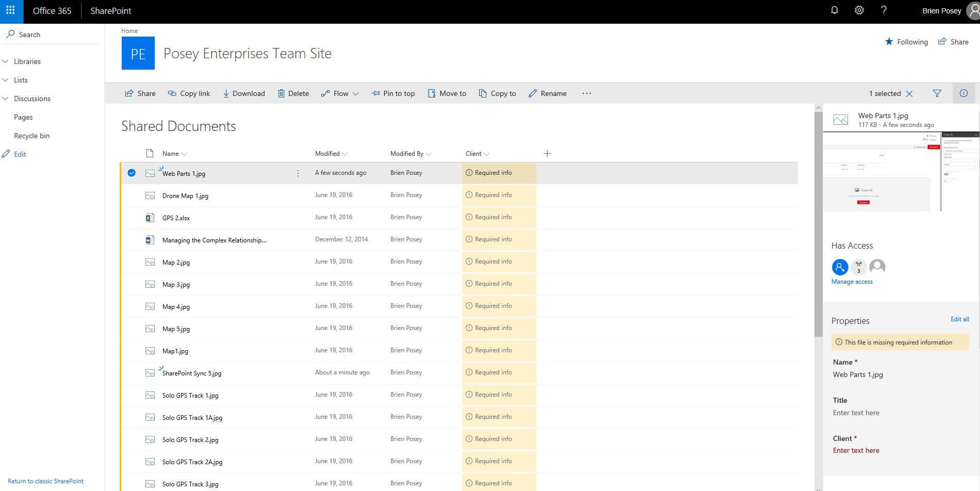Image resolution: width=980 pixels, height=491 pixels.
Task: Open the settings gear menu
Action: (859, 10)
